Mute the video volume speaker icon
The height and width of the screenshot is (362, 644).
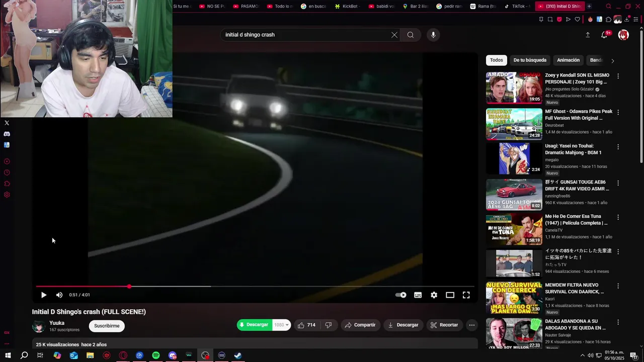[59, 295]
